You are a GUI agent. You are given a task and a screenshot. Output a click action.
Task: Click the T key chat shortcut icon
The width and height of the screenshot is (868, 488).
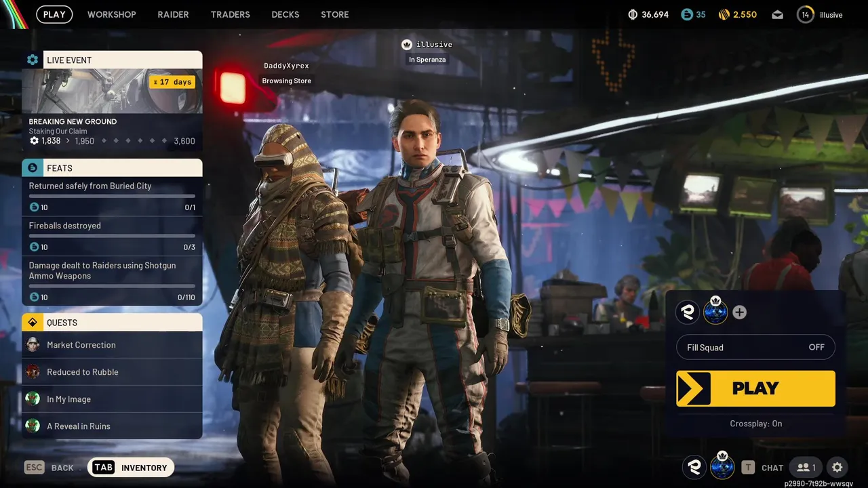[x=748, y=467]
